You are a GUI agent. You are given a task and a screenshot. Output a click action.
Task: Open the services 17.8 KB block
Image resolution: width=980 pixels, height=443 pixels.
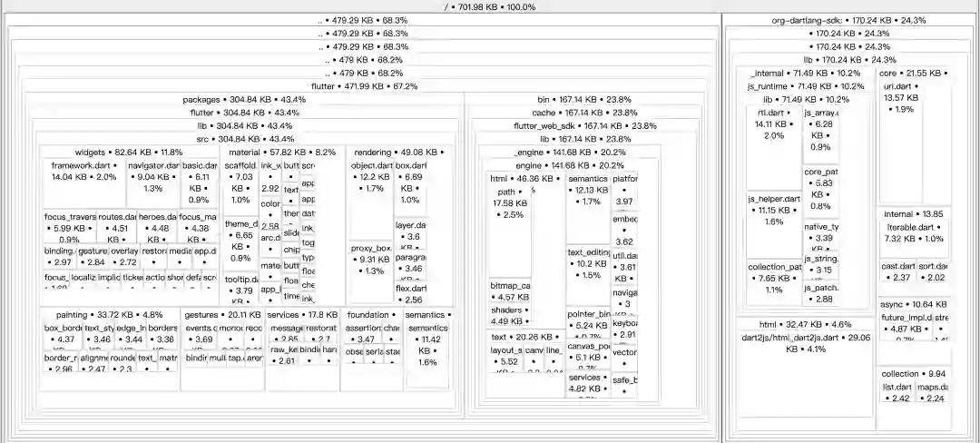click(x=302, y=315)
